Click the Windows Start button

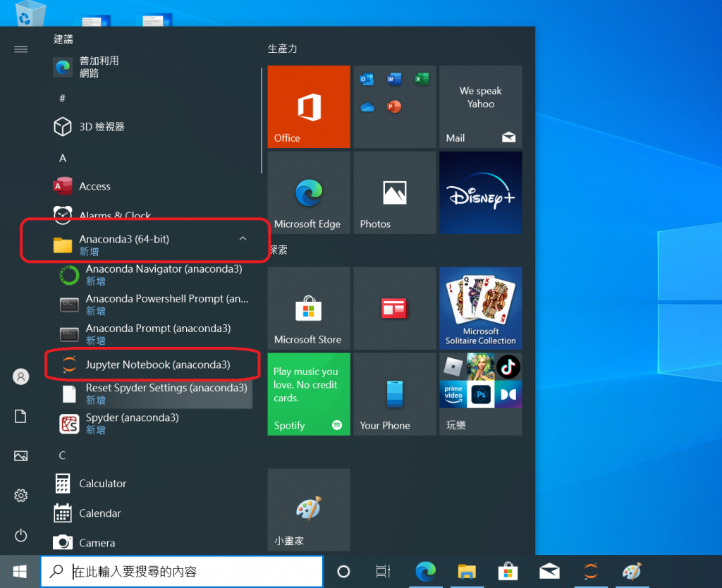click(x=20, y=571)
